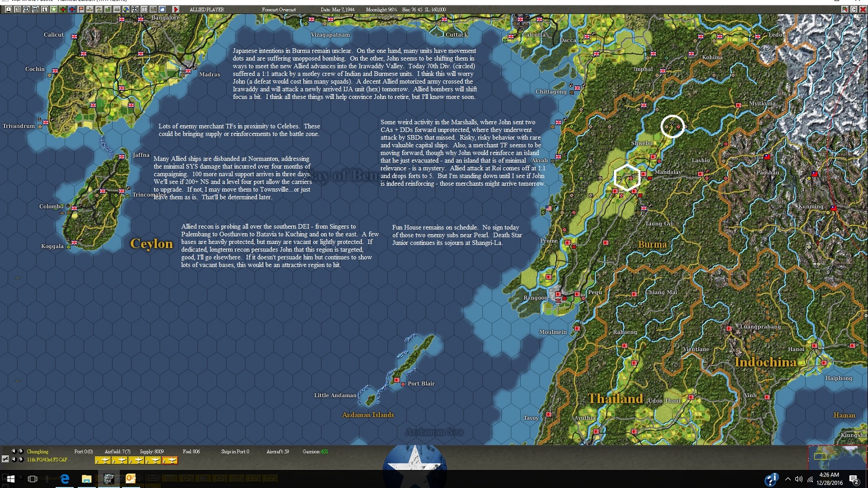Open the green factory industry icon
Image resolution: width=868 pixels, height=488 pixels.
point(107,10)
